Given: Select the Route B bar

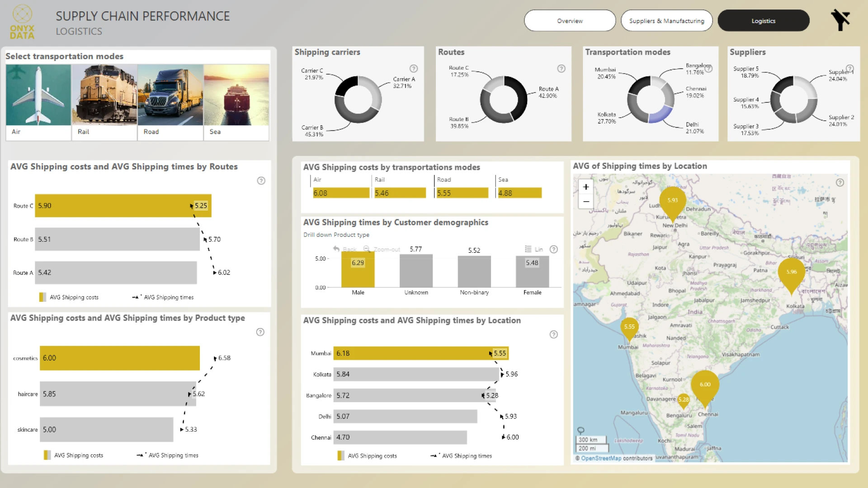Looking at the screenshot, I should pos(117,239).
